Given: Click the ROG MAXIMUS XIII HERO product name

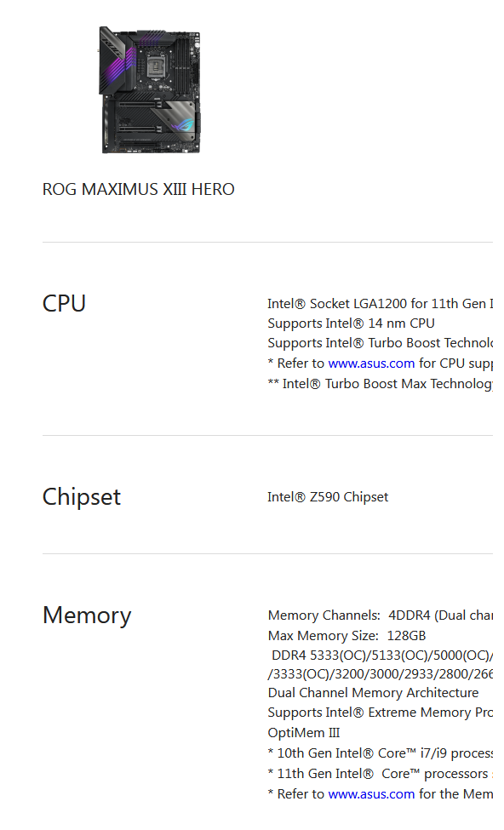Looking at the screenshot, I should pos(138,190).
